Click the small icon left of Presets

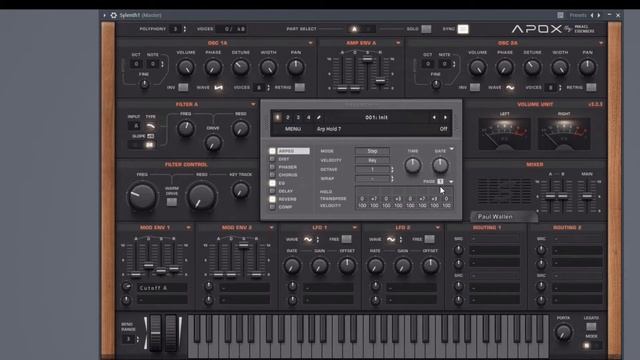click(x=560, y=15)
